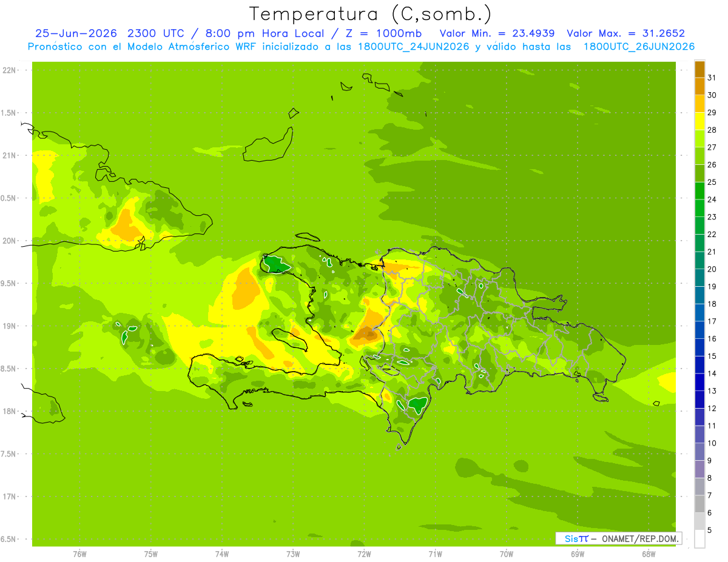The height and width of the screenshot is (562, 728).
Task: Click the colorbar label '5'
Action: click(x=710, y=530)
